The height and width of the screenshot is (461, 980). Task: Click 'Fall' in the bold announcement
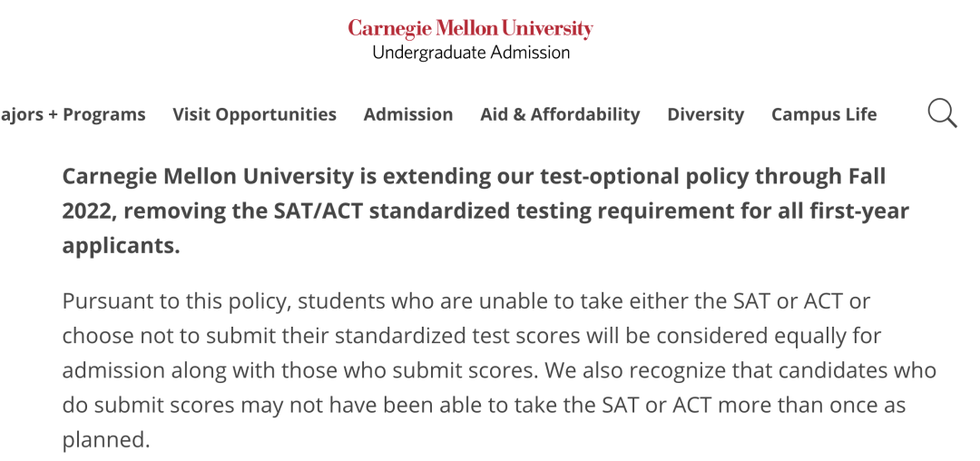click(x=867, y=176)
